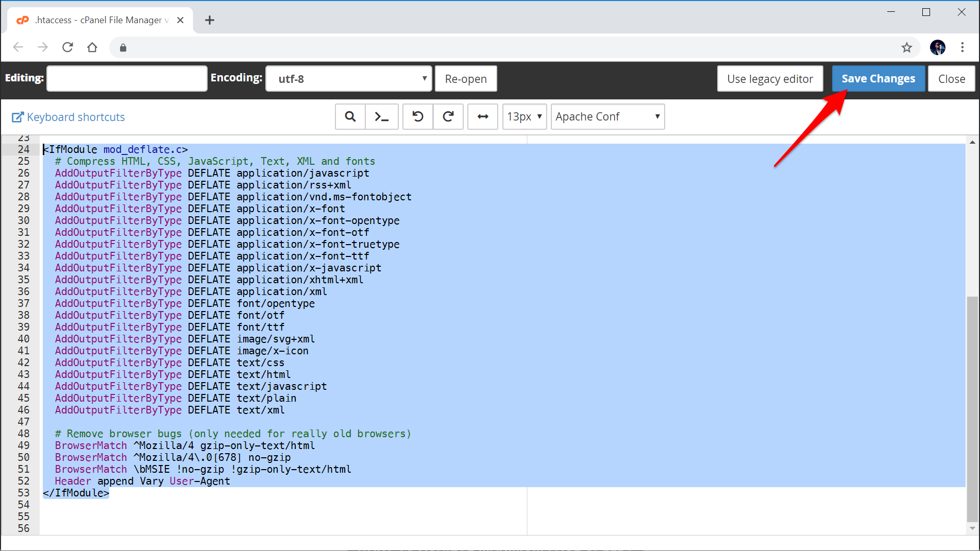This screenshot has height=551, width=980.
Task: Click the 'application/vnd.ms-fontobject' line
Action: coord(233,197)
